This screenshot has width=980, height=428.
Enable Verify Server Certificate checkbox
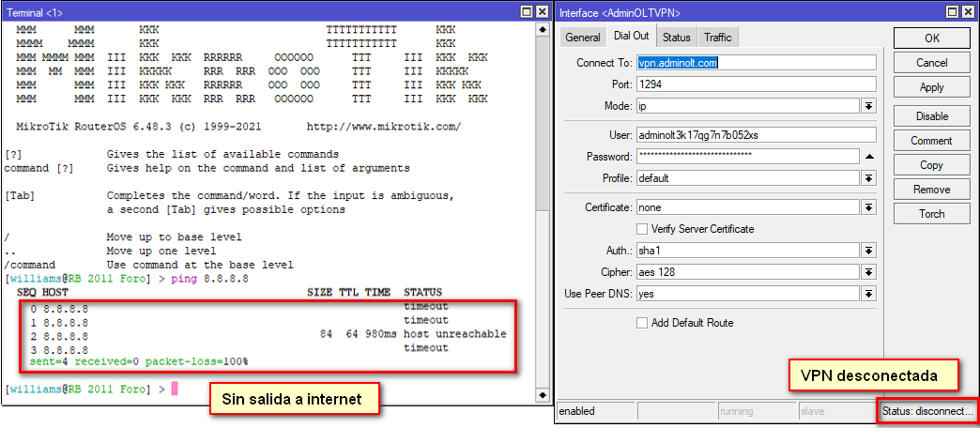click(642, 229)
